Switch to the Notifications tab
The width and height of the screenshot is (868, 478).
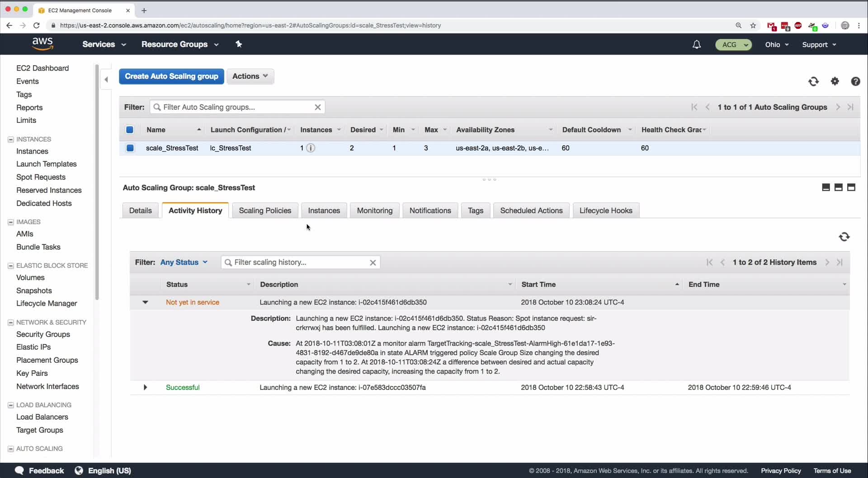pyautogui.click(x=430, y=211)
